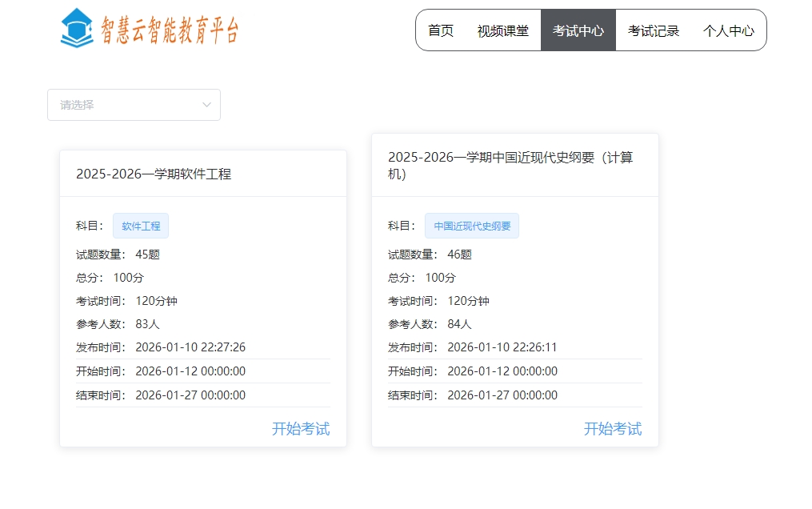Select the 考试中心 tab
The image size is (812, 509).
point(578,30)
